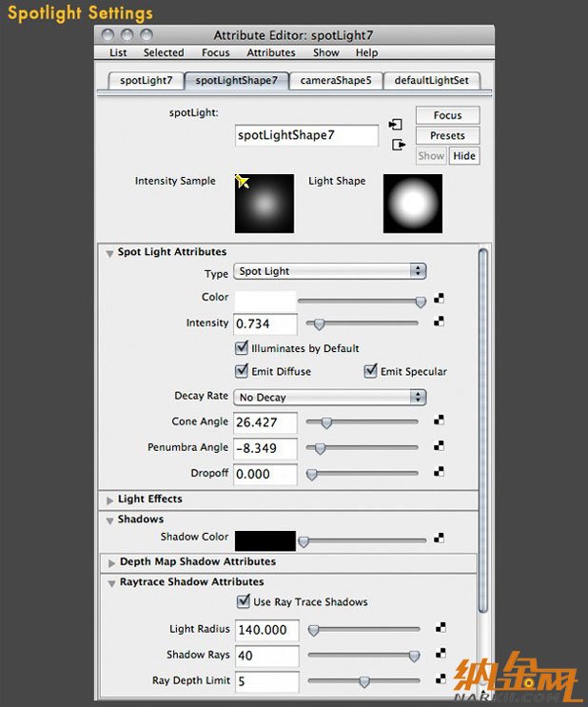Open the Decay Rate dropdown
This screenshot has height=707, width=588.
[330, 397]
